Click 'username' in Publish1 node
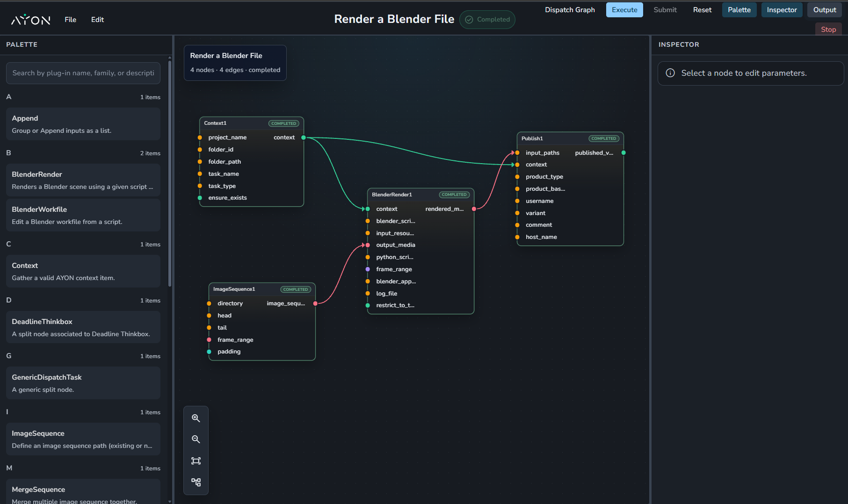The height and width of the screenshot is (504, 848). tap(539, 201)
